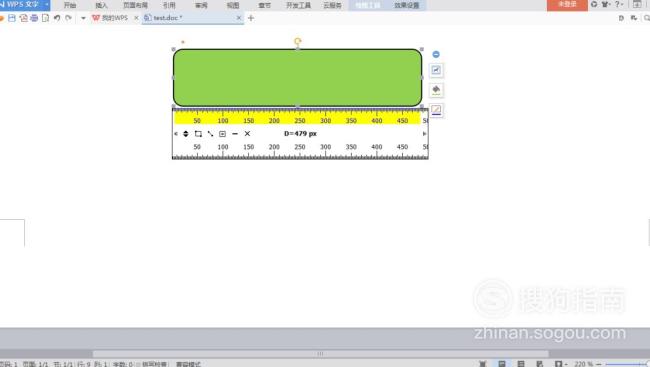Screen dimensions: 650x367
Task: Switch to the 绘图工具 ribbon tab
Action: [368, 5]
